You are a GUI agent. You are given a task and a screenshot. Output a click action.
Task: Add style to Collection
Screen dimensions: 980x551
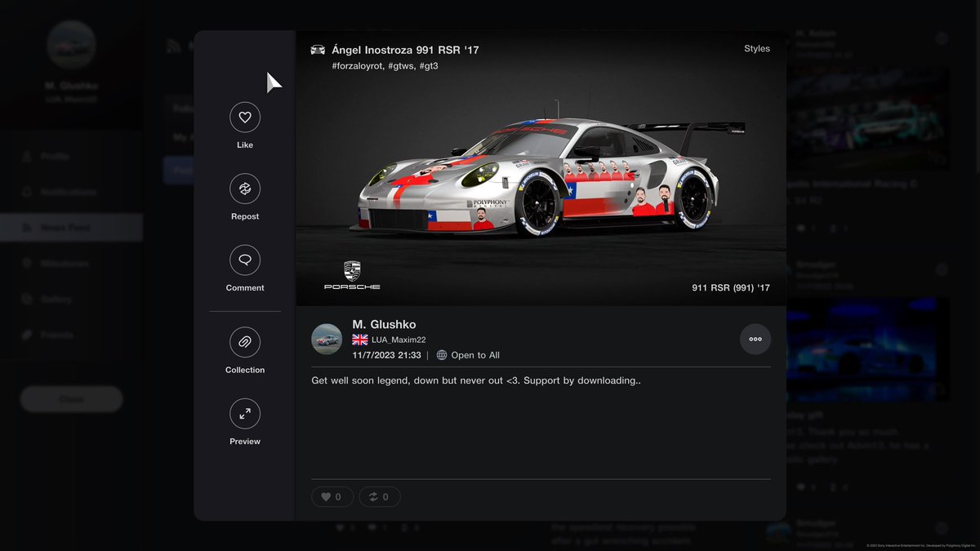tap(245, 342)
